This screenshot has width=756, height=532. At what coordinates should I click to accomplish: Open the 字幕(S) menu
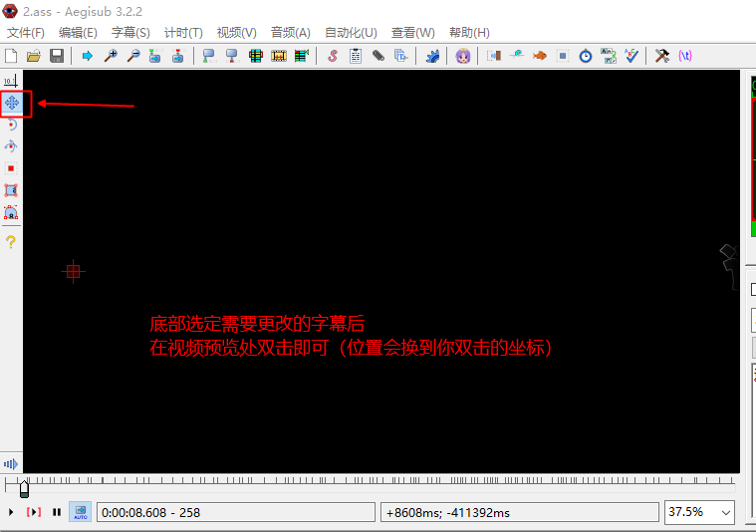(x=130, y=32)
